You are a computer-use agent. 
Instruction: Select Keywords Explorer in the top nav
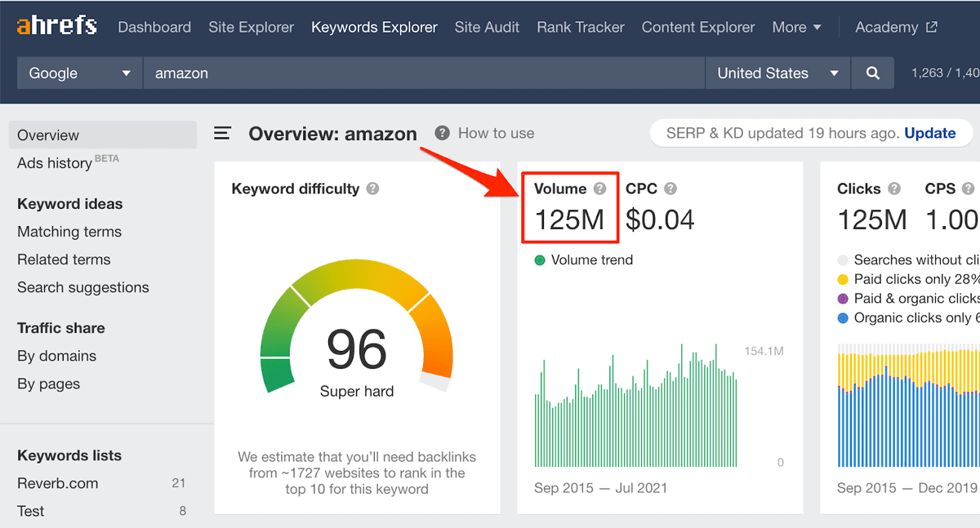point(374,27)
